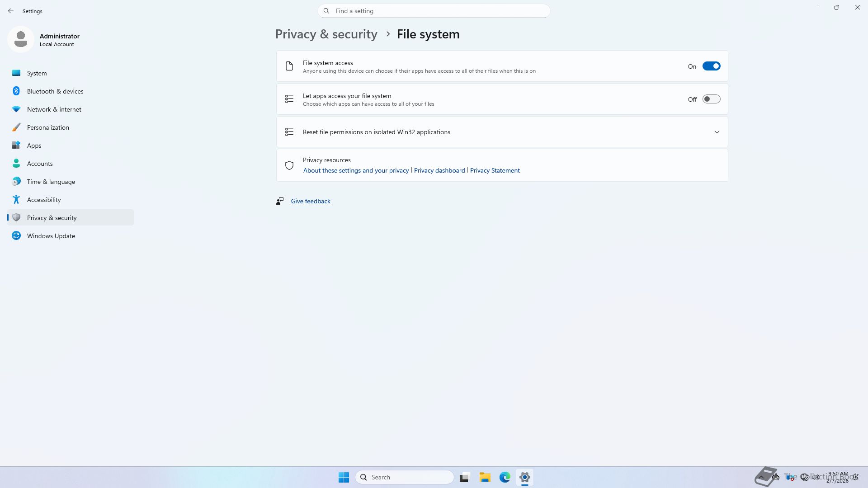Click the Personalization paintbrush icon

pyautogui.click(x=16, y=127)
